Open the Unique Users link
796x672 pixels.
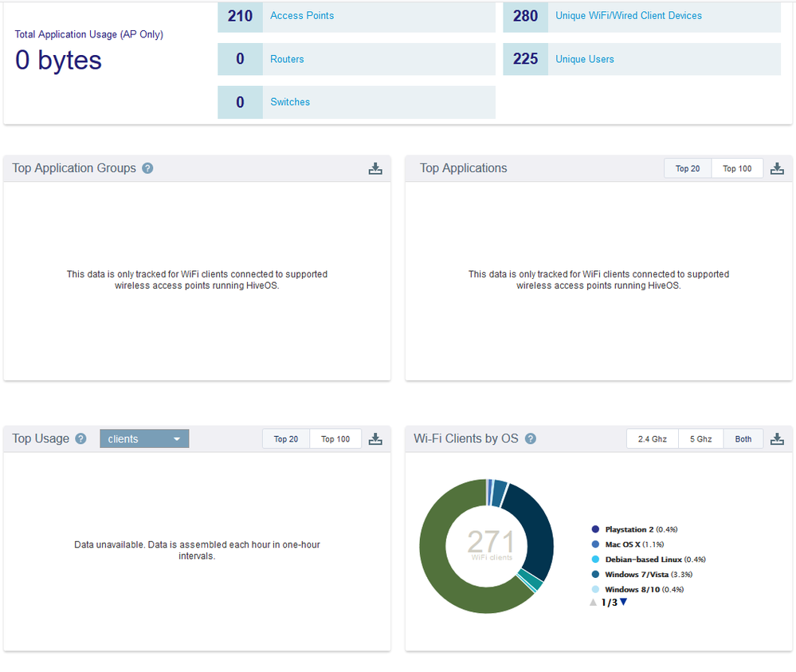[584, 59]
